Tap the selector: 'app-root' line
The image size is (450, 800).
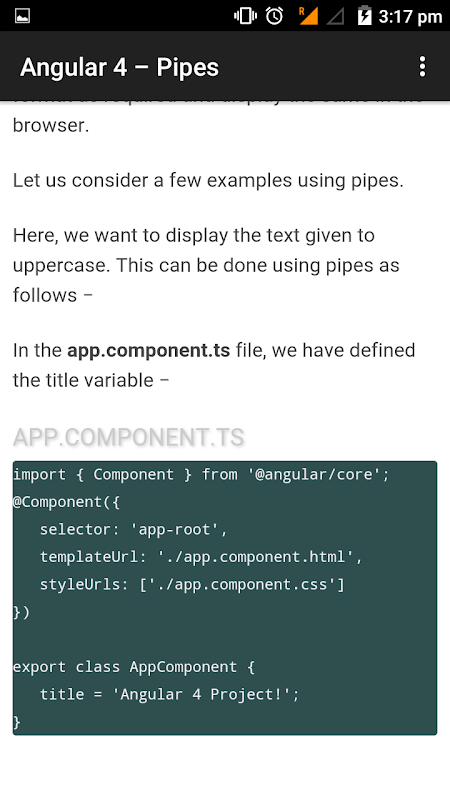point(134,530)
